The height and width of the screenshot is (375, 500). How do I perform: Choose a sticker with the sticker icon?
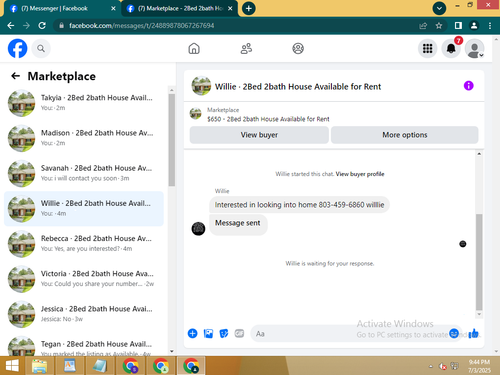(x=224, y=333)
